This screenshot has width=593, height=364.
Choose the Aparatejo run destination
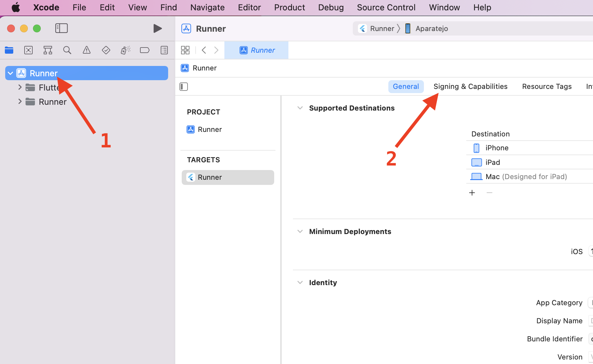coord(427,28)
